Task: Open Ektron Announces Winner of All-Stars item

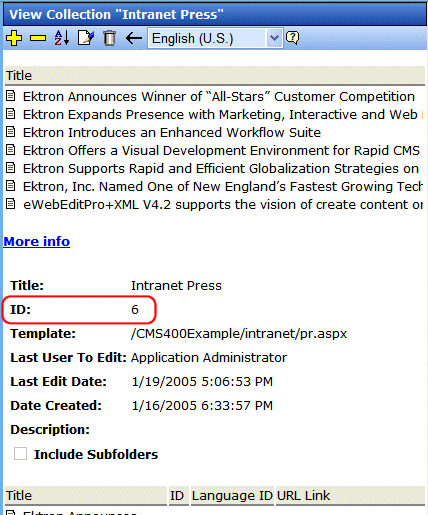Action: (219, 97)
